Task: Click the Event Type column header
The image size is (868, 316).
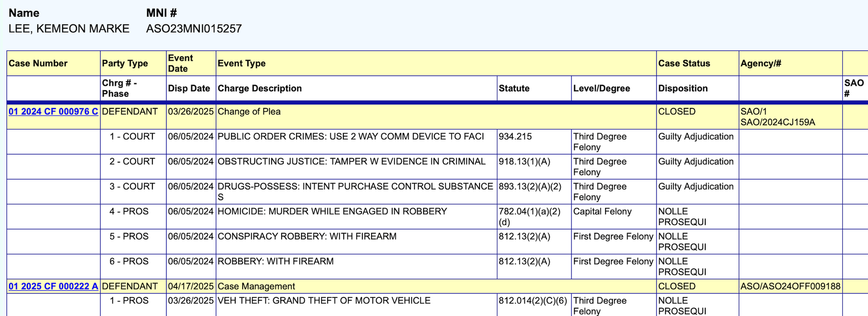Action: 242,63
